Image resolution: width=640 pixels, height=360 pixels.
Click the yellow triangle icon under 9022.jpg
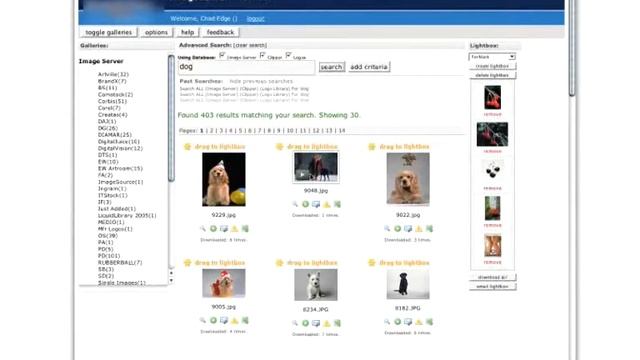(419, 229)
